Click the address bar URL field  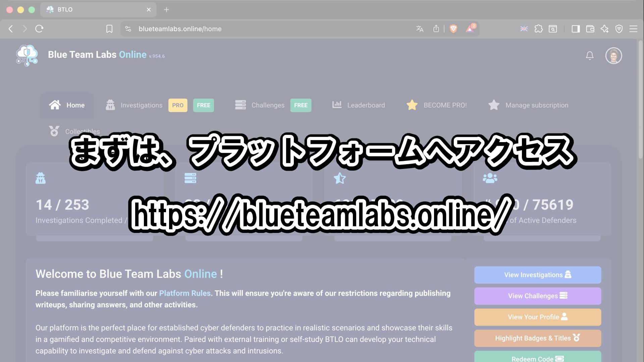click(x=235, y=29)
